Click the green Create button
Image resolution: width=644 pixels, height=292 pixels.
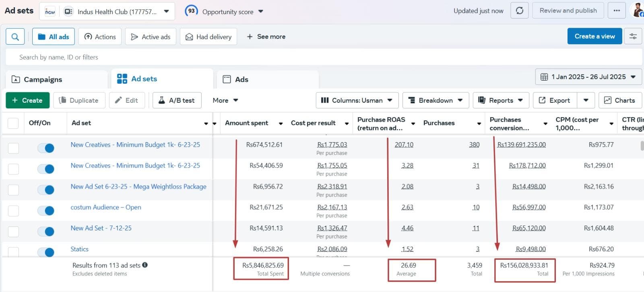coord(27,100)
